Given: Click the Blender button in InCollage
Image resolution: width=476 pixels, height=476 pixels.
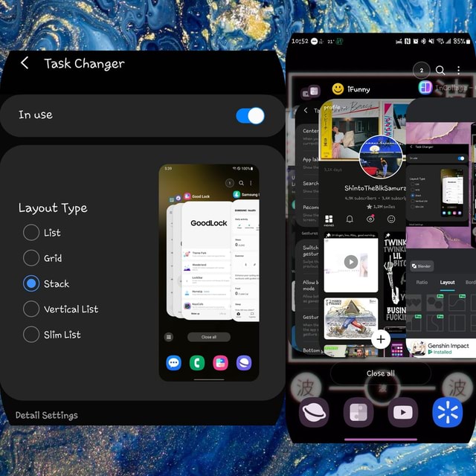Looking at the screenshot, I should [422, 266].
